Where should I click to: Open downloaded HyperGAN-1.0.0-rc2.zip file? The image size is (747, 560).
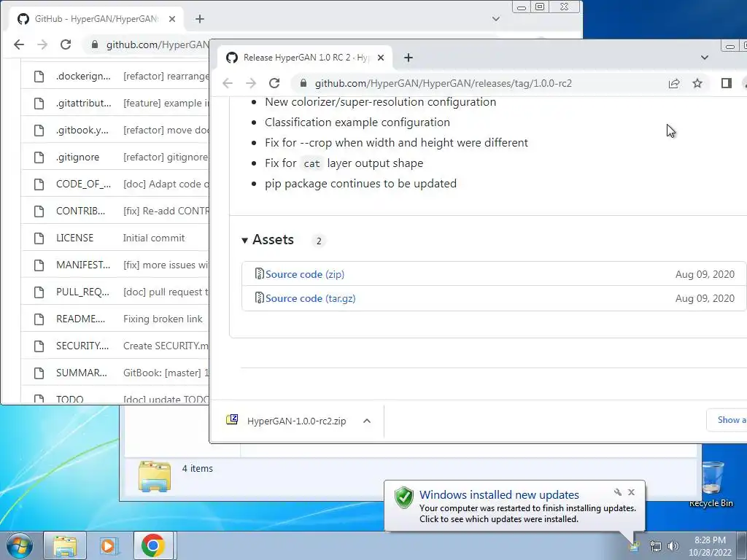coord(296,421)
